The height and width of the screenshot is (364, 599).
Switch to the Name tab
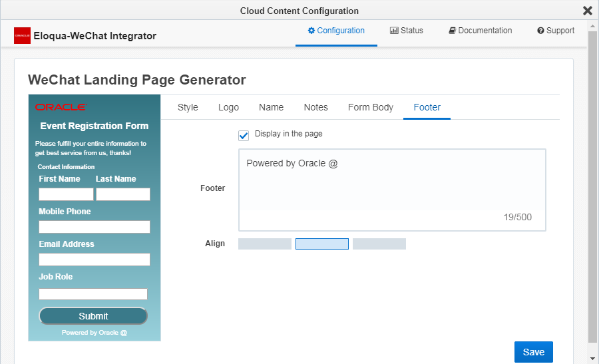click(272, 107)
